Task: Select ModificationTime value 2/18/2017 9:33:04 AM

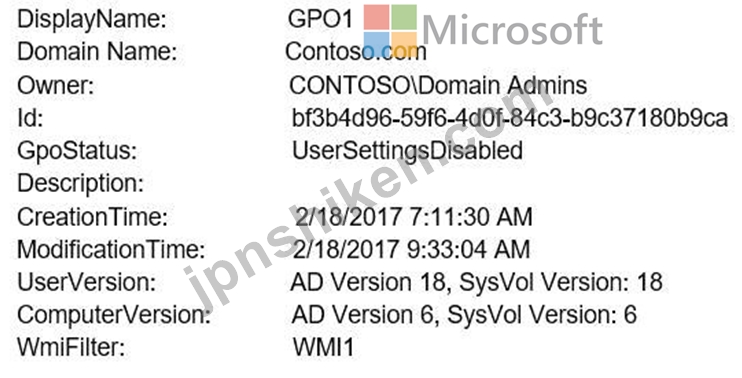Action: click(411, 249)
